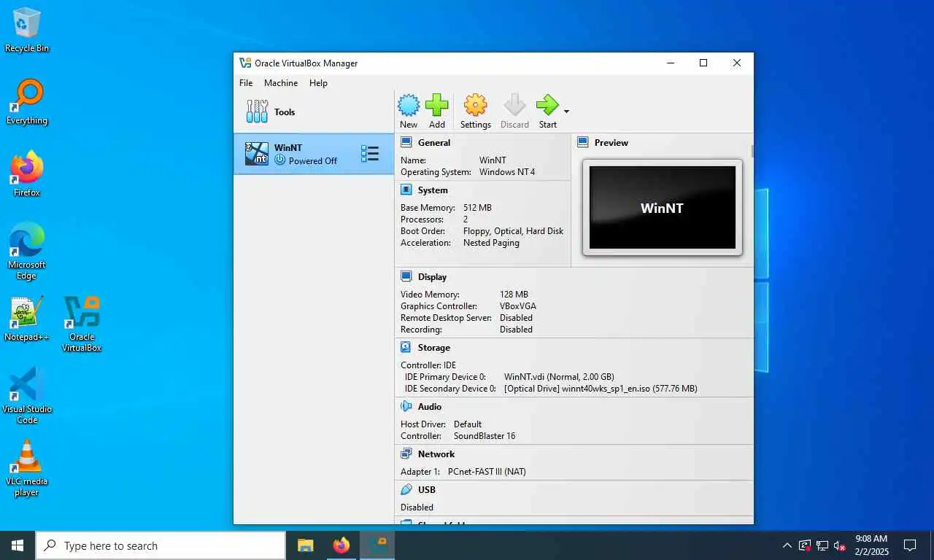The height and width of the screenshot is (560, 934).
Task: Click the New virtual machine icon
Action: click(x=409, y=106)
